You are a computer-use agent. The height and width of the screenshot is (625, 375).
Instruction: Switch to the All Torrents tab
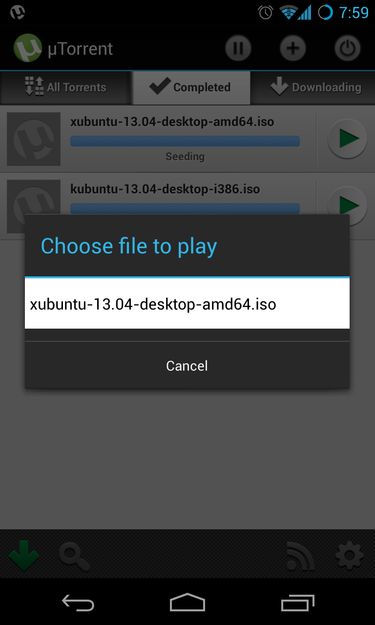[x=66, y=88]
